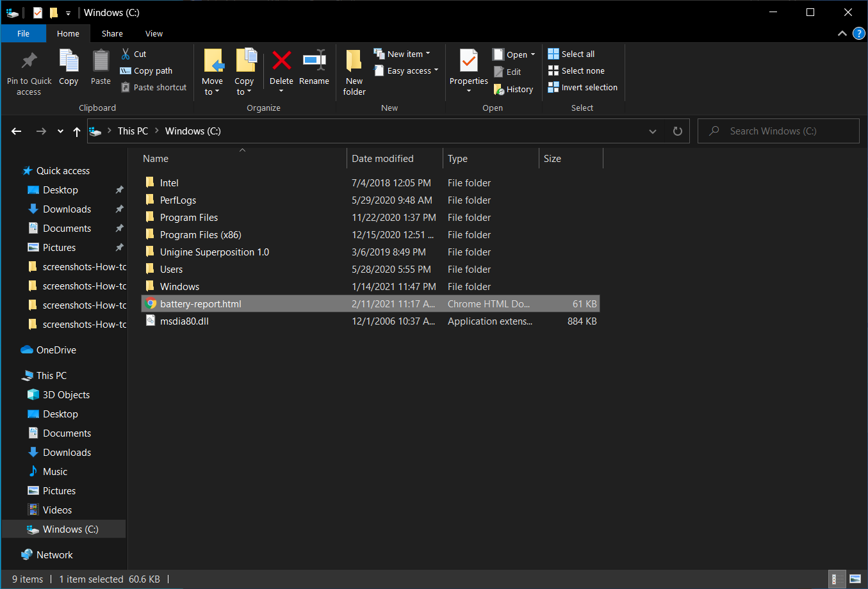Click This PC in the breadcrumb bar
The height and width of the screenshot is (589, 868).
pyautogui.click(x=133, y=131)
